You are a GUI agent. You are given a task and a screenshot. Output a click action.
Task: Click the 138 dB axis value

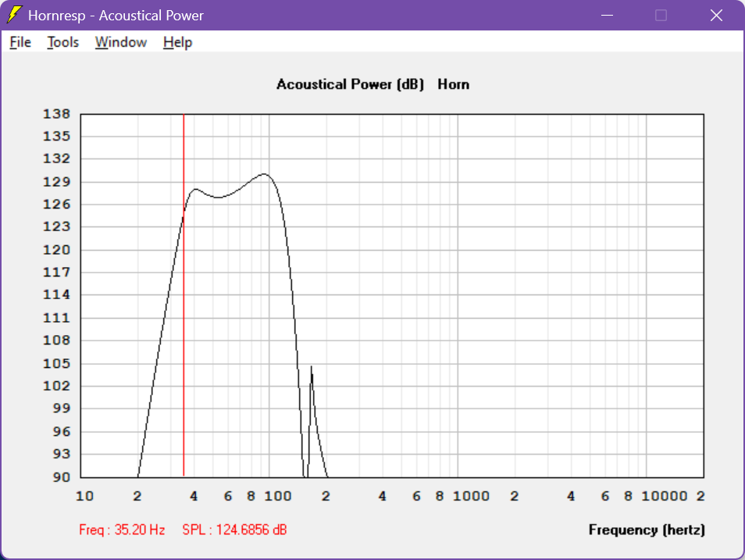[56, 114]
